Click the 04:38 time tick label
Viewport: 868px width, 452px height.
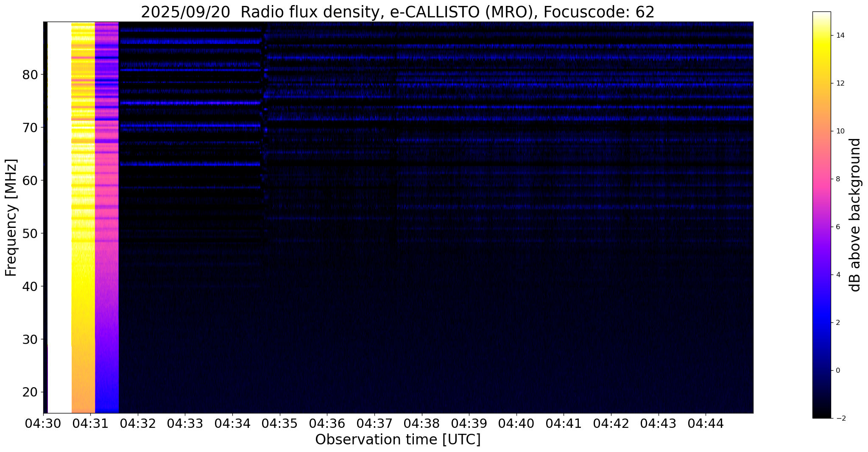tap(422, 423)
